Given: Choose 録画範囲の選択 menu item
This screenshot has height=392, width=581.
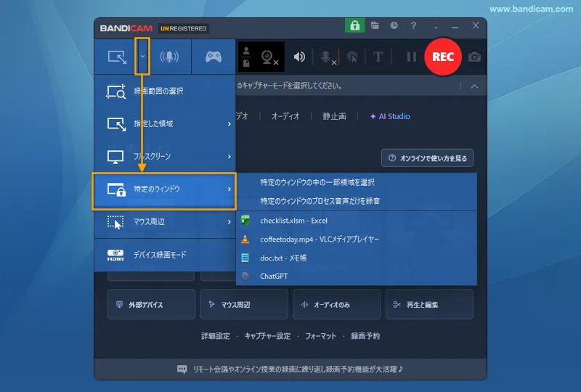Looking at the screenshot, I should pos(165,91).
